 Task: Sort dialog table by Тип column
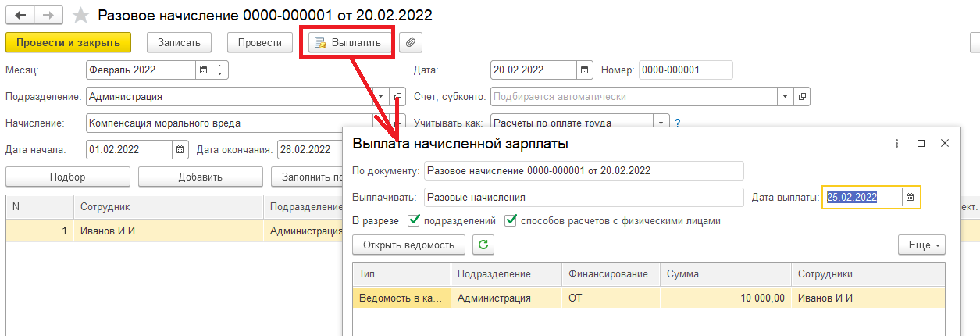[401, 274]
